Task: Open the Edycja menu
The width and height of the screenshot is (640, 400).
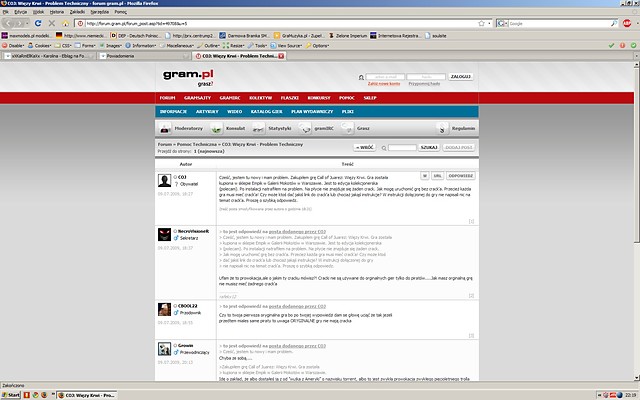Action: click(20, 12)
